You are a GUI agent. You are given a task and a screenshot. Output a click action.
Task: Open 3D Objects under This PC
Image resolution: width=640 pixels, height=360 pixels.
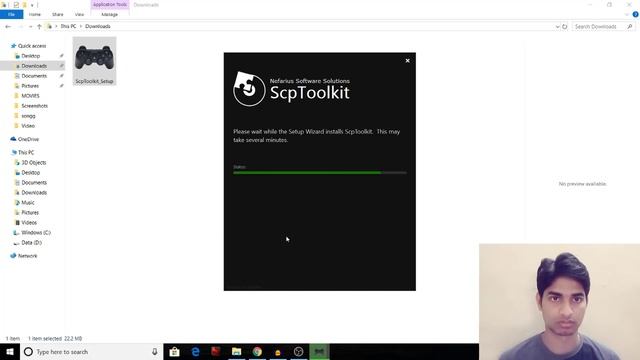pyautogui.click(x=33, y=162)
